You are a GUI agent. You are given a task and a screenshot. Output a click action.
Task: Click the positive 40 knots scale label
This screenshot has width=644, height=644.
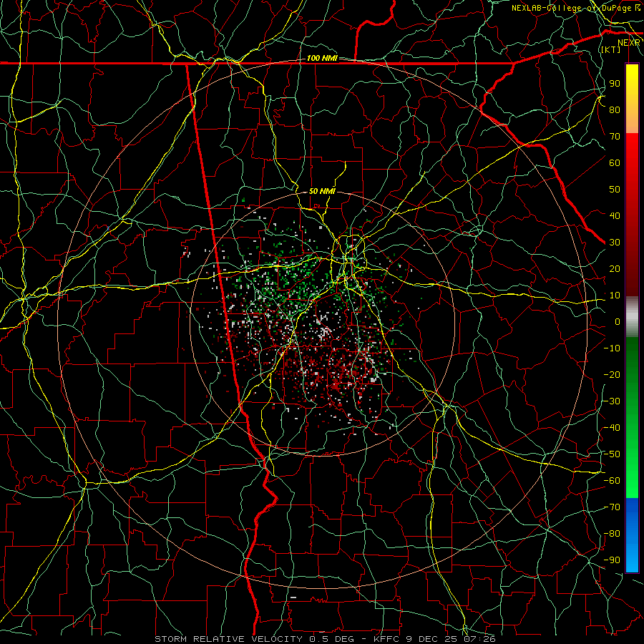615,216
